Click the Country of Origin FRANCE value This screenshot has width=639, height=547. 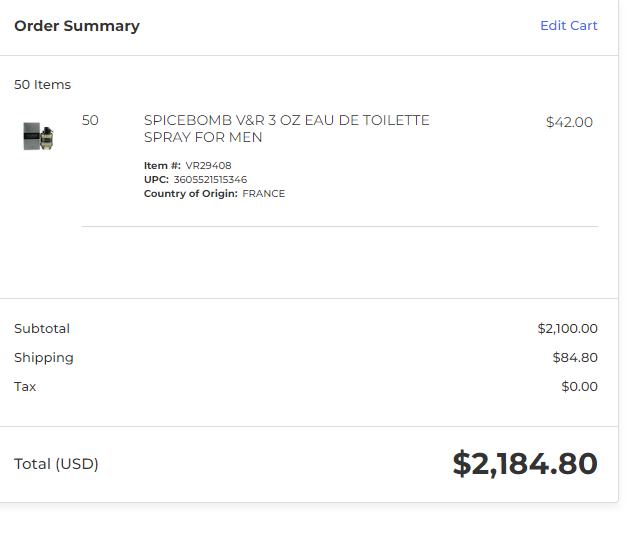click(x=264, y=194)
